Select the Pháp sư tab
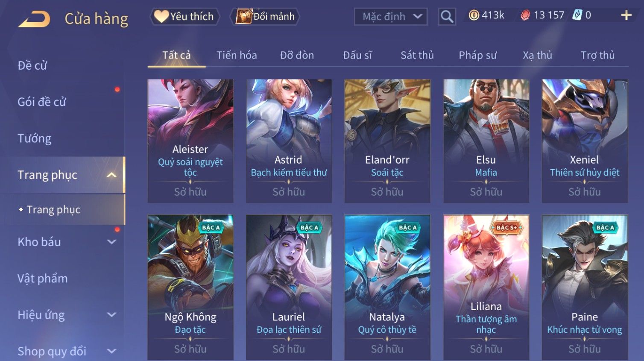This screenshot has height=361, width=644. click(477, 55)
